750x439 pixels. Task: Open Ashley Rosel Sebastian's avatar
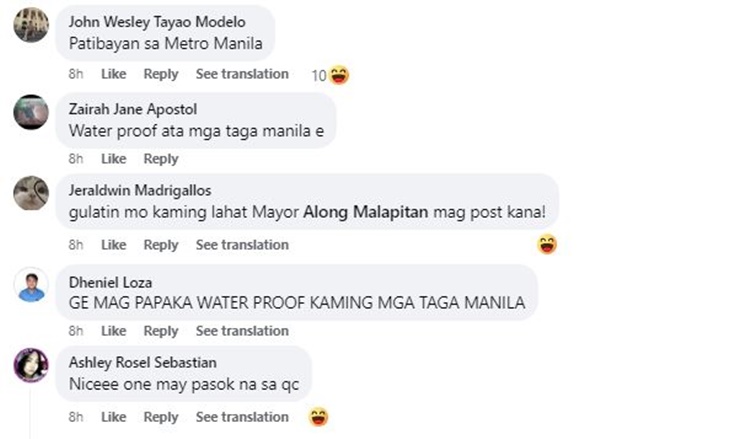tap(31, 365)
